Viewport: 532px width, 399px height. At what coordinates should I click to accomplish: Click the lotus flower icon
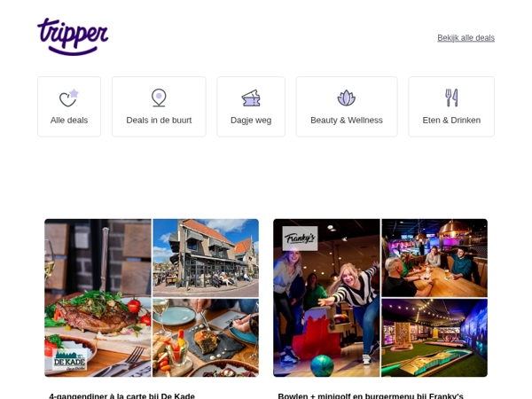[x=347, y=98]
